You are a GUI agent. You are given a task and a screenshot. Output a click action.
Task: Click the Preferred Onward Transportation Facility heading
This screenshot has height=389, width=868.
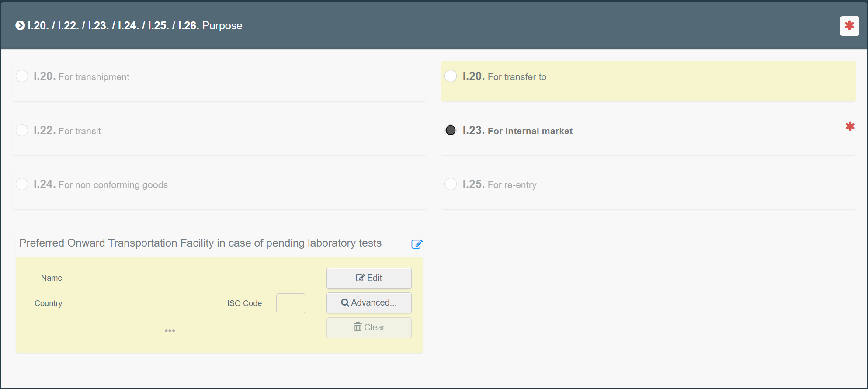pos(200,243)
